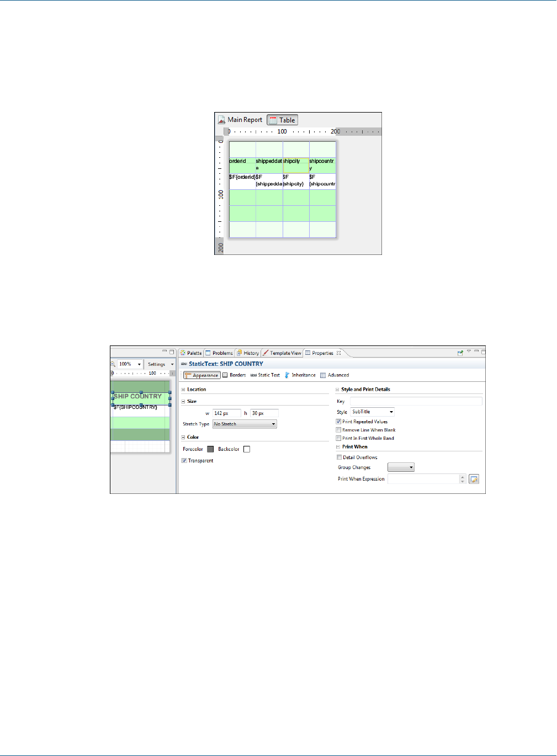Click the Print When Expression field
557x756 pixels.
pyautogui.click(x=423, y=479)
